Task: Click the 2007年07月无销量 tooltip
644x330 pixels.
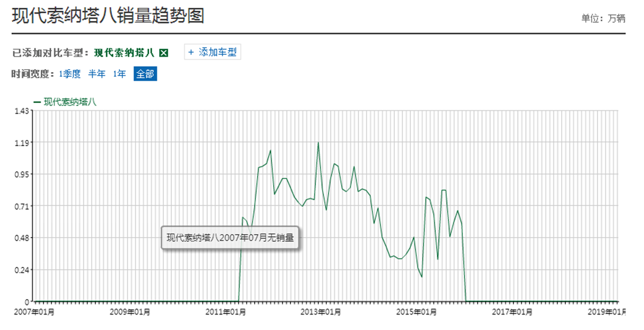Action: pyautogui.click(x=230, y=238)
